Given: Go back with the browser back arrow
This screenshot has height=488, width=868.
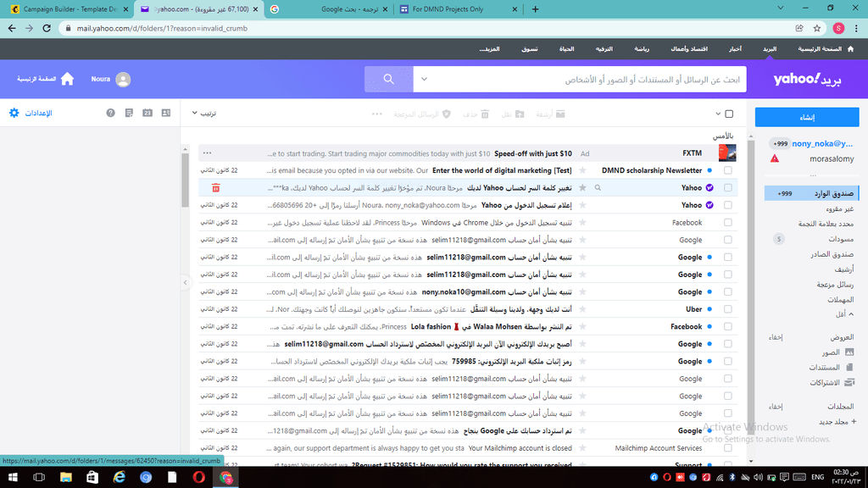Looking at the screenshot, I should point(12,28).
